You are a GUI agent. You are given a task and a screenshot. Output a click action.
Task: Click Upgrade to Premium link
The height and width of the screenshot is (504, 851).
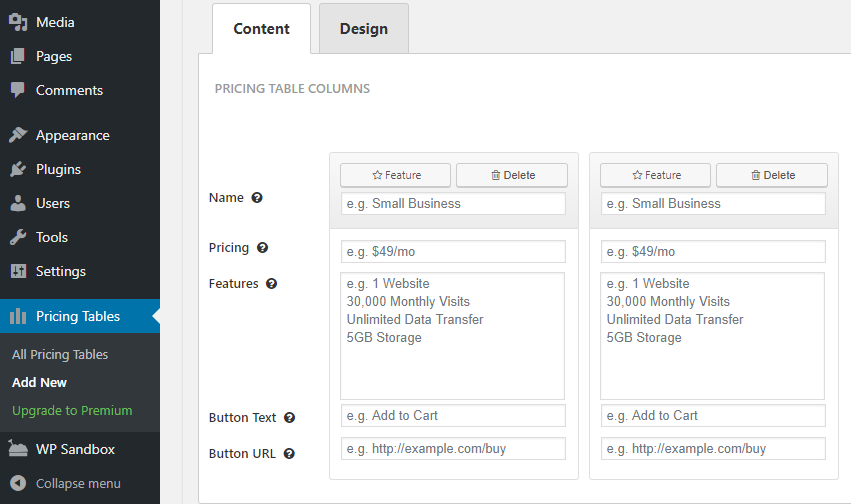(x=72, y=411)
